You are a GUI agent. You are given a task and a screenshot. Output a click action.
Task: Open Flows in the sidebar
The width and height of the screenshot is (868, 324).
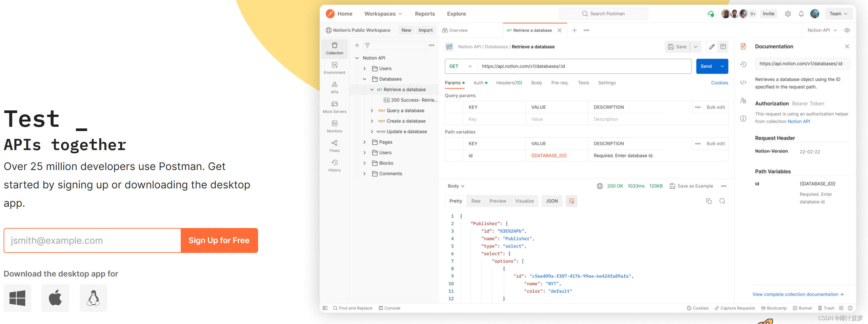(x=334, y=146)
